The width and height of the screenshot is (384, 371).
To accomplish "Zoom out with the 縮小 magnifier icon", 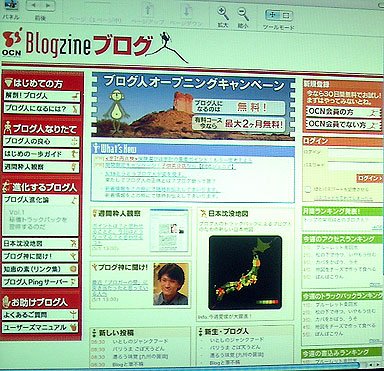I will 243,14.
